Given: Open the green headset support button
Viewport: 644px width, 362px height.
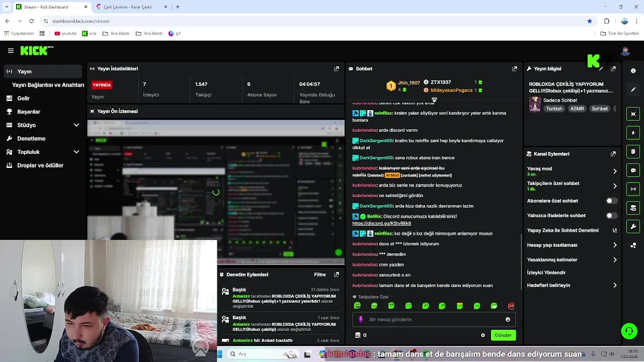Looking at the screenshot, I should pos(629,331).
